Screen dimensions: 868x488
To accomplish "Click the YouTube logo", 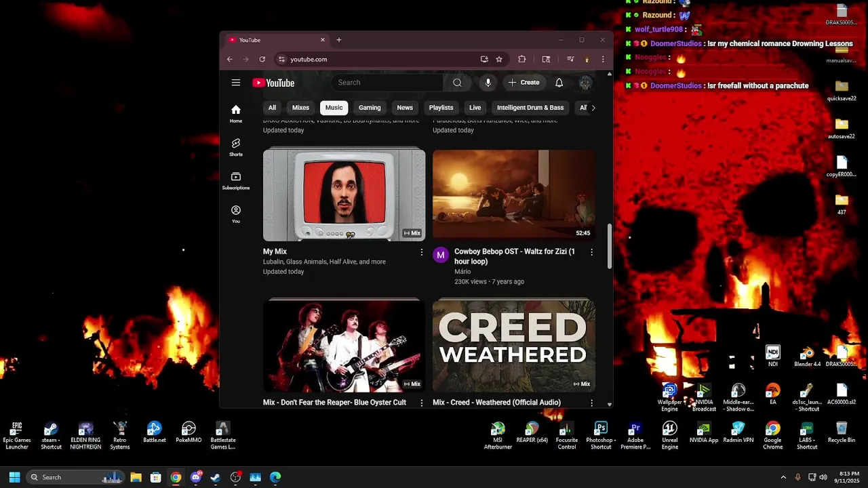I will (x=273, y=83).
